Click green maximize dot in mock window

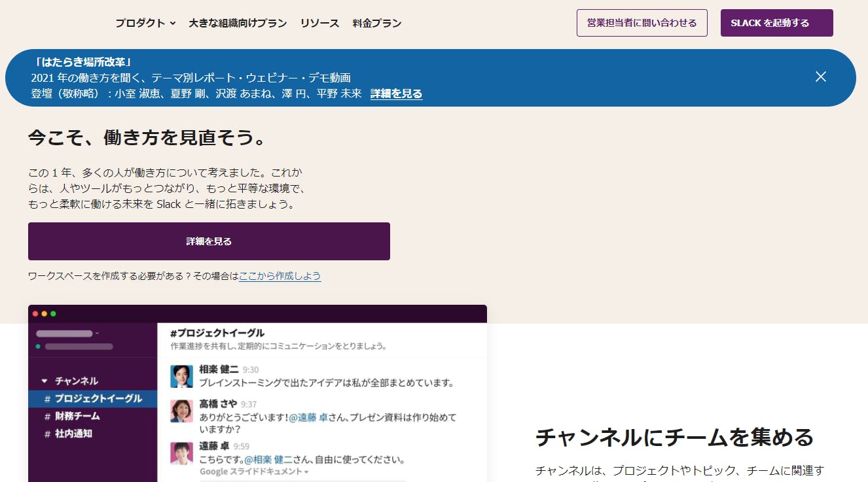pyautogui.click(x=53, y=314)
